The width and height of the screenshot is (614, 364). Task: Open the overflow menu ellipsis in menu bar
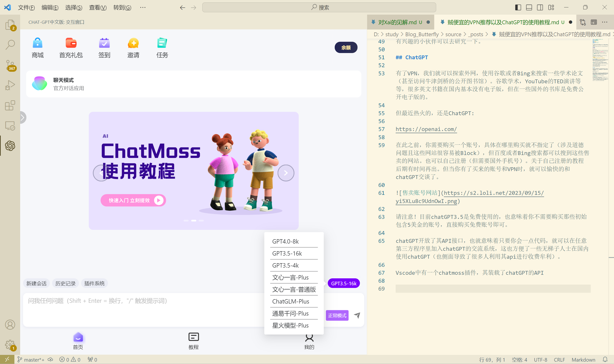143,8
